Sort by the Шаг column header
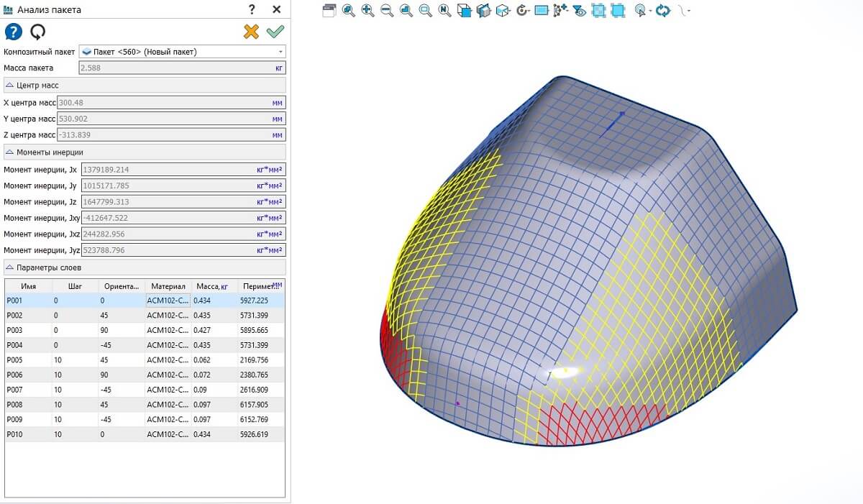The image size is (863, 504). [x=75, y=286]
